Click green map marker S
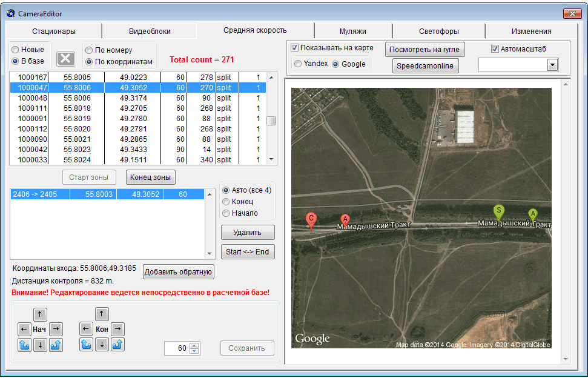The width and height of the screenshot is (588, 378). click(498, 212)
